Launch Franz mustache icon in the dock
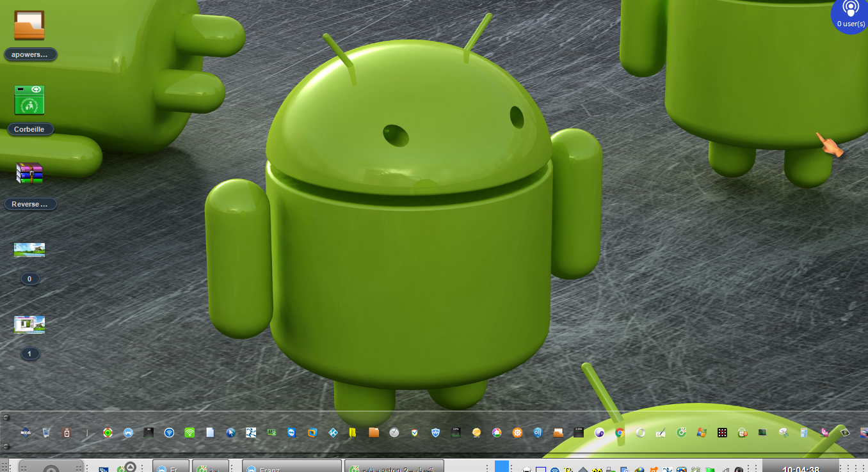The image size is (868, 472). pos(128,432)
